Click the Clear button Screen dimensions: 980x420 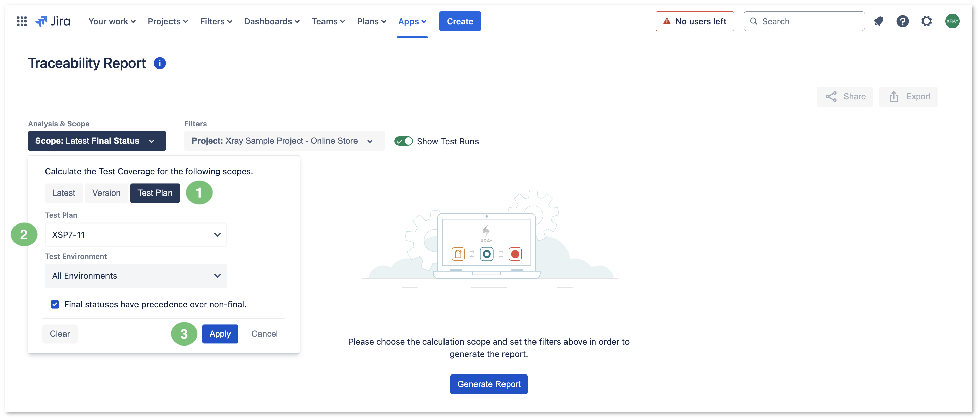pos(60,334)
